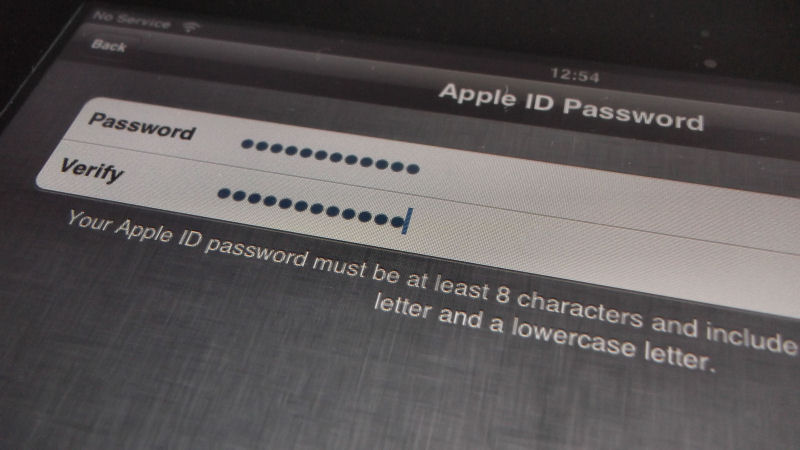Image resolution: width=800 pixels, height=450 pixels.
Task: Click the first dot in Password field
Action: [x=247, y=144]
